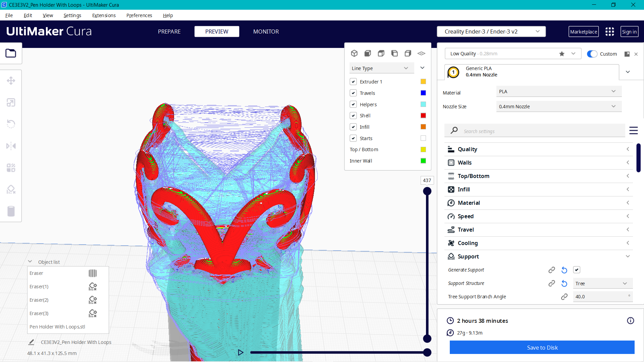Click the layer slider lower handle

[427, 339]
